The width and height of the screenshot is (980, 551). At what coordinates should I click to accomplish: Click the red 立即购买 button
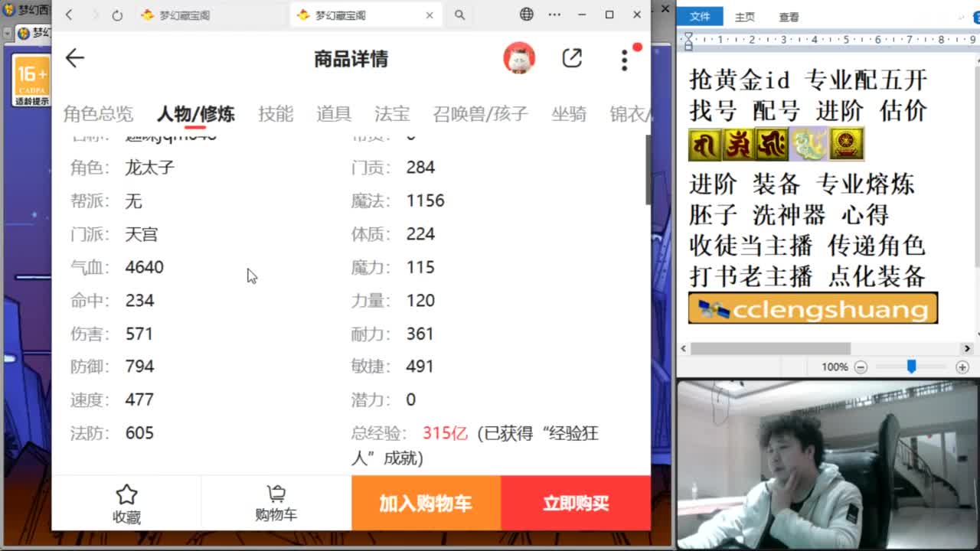pyautogui.click(x=576, y=503)
